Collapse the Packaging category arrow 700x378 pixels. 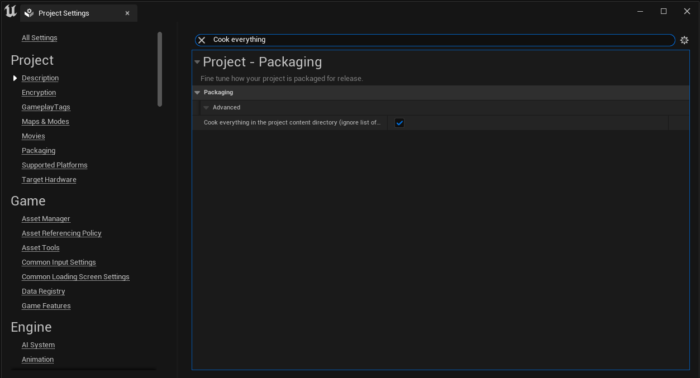(x=197, y=92)
